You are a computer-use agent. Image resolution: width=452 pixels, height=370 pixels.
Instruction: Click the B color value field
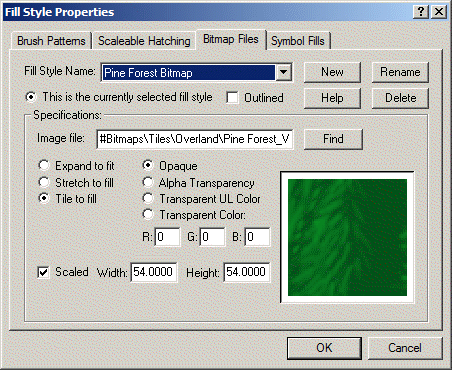click(x=257, y=237)
